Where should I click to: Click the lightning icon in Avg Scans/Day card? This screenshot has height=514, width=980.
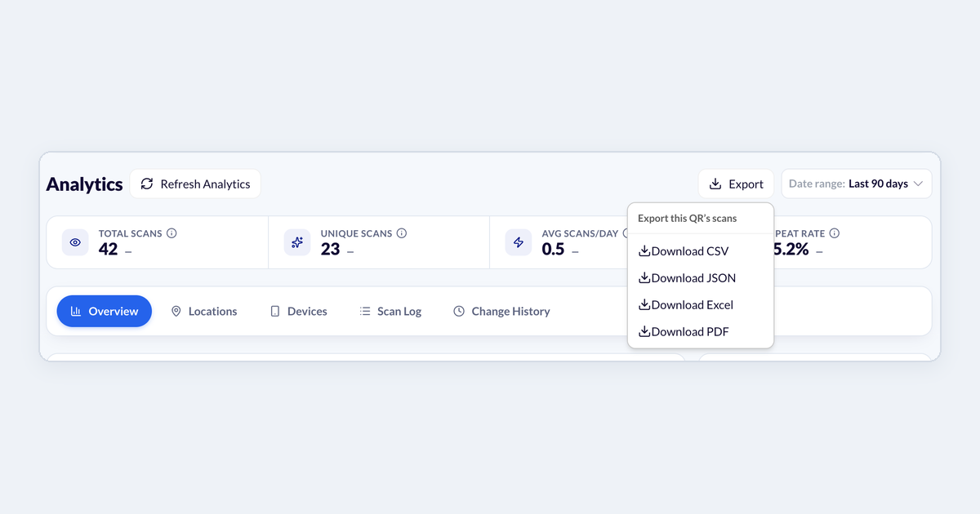point(519,242)
